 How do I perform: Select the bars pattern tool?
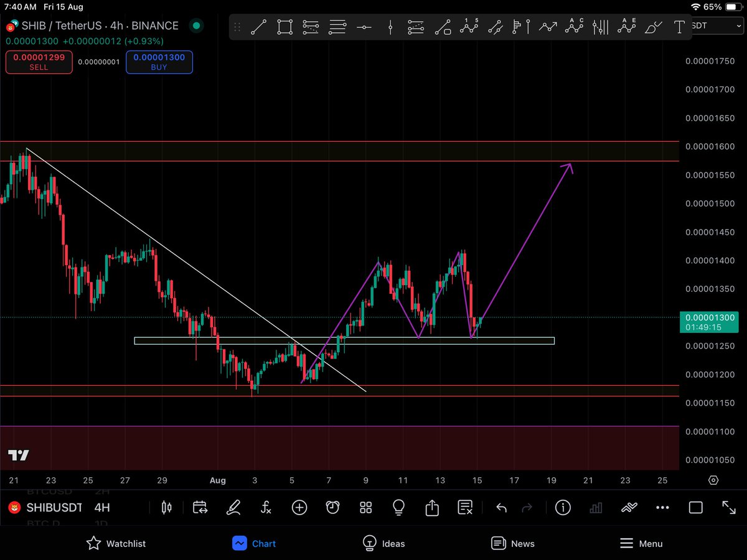click(x=600, y=27)
